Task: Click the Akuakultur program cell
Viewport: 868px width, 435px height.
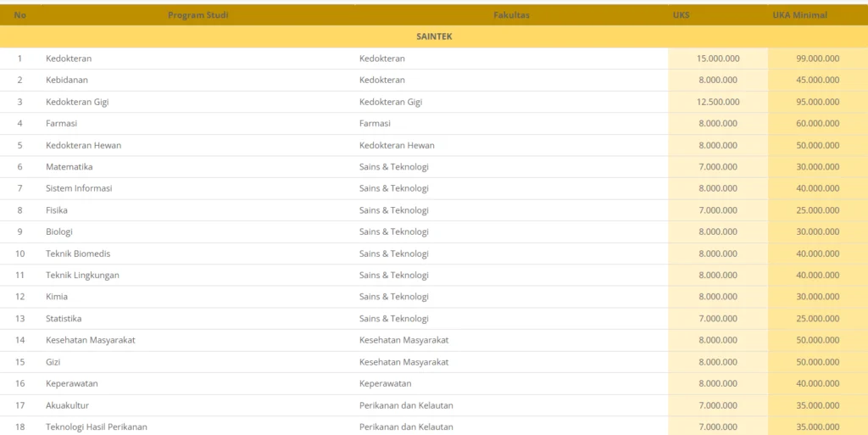Action: point(67,405)
